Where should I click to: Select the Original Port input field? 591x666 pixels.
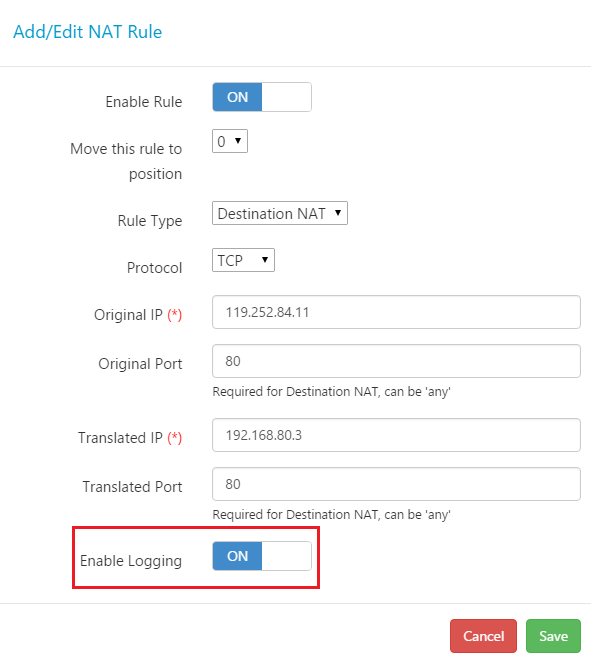(396, 361)
